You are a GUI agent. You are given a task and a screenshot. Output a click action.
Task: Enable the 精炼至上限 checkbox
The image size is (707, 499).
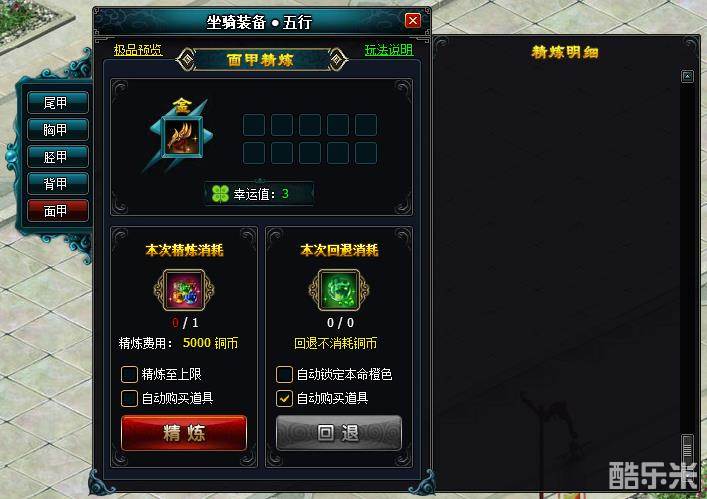click(x=129, y=374)
